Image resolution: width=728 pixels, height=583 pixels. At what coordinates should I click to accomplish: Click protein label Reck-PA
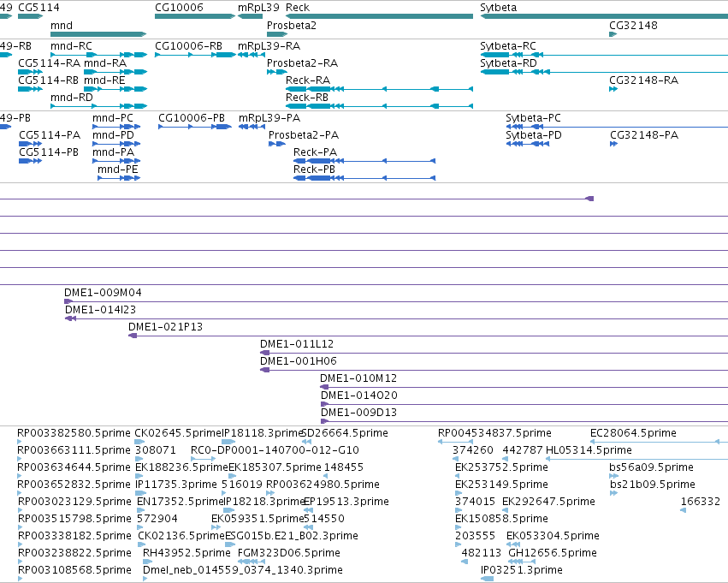click(x=316, y=152)
